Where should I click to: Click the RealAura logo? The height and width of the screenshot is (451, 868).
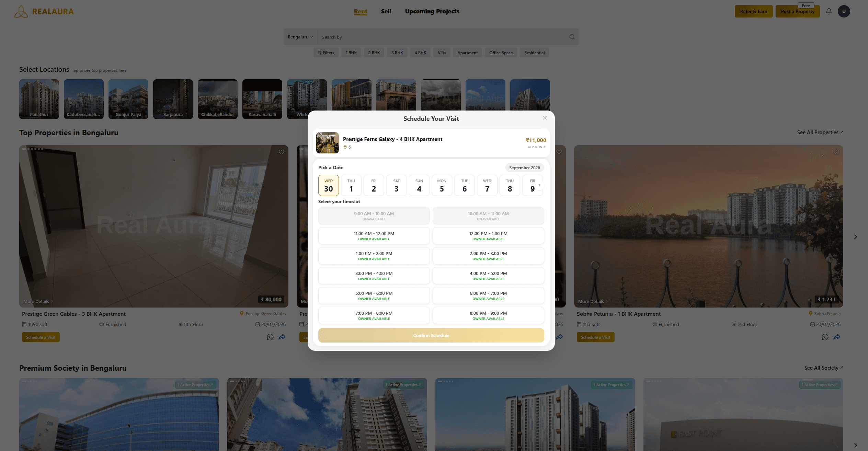tap(44, 11)
